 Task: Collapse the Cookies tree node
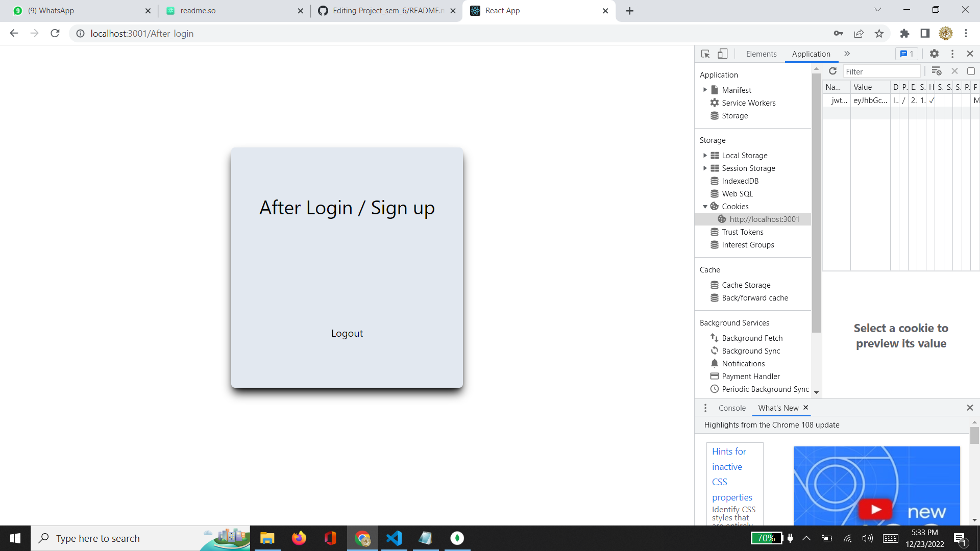pyautogui.click(x=705, y=207)
